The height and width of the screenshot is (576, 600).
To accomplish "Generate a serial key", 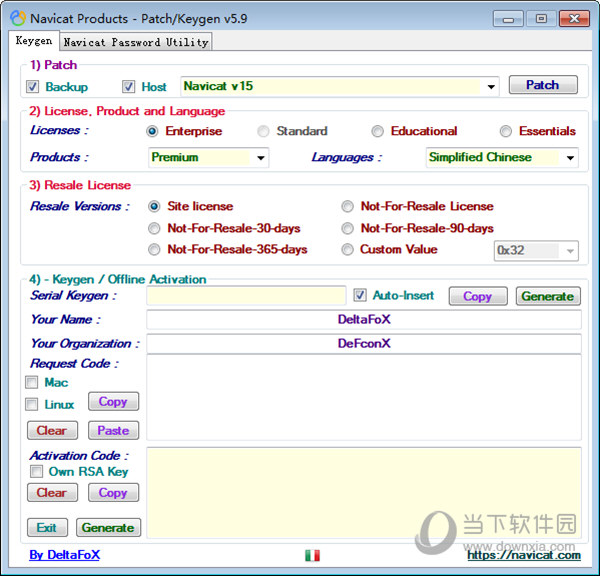I will (548, 296).
